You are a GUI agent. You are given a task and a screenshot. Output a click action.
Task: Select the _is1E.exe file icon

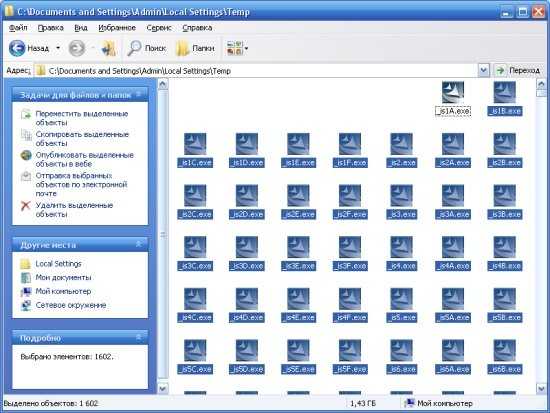298,144
